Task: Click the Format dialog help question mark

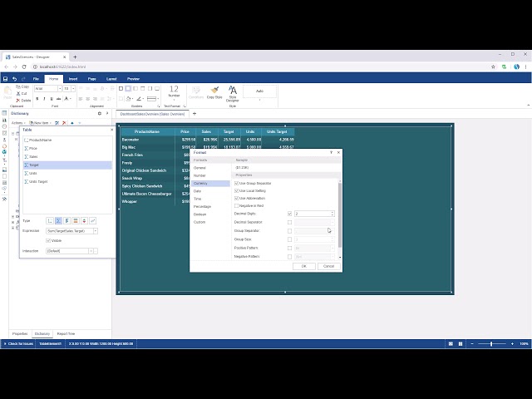Action: pos(331,153)
